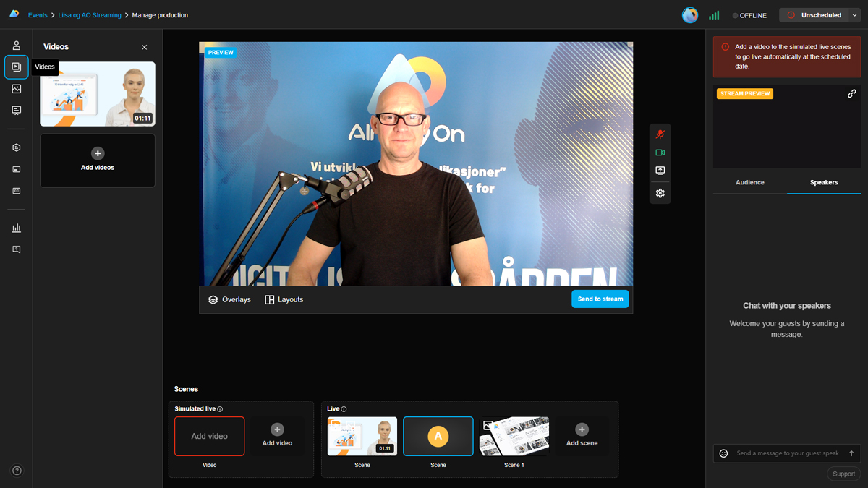868x488 pixels.
Task: Click the Unscheduled status button
Action: point(814,15)
